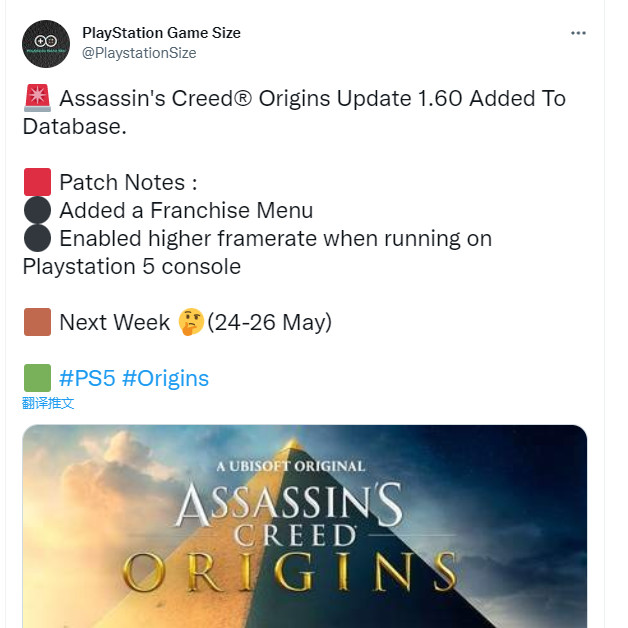This screenshot has width=628, height=628.
Task: Click the green square before the hashtags
Action: coord(37,378)
